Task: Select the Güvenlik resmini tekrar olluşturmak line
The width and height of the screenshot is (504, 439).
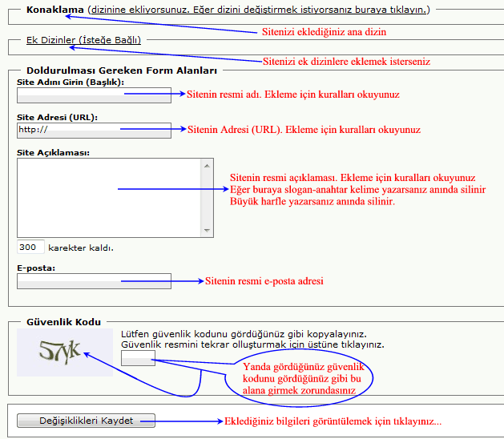Action: (252, 344)
